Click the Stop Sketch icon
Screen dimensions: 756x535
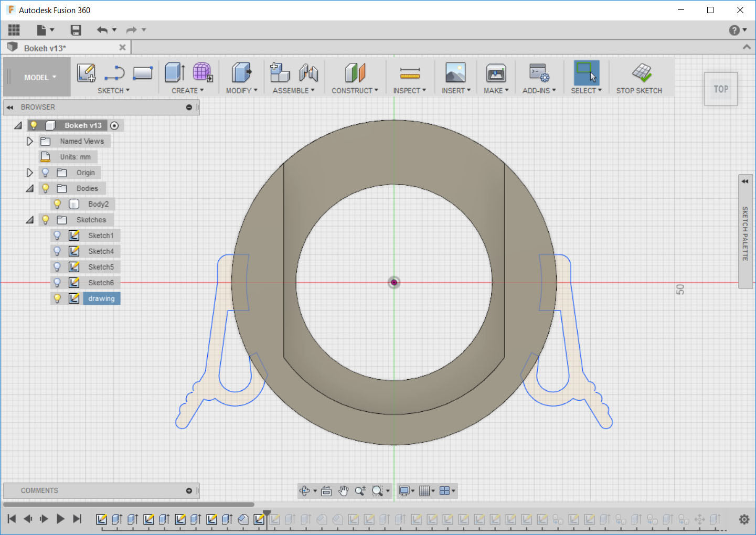click(641, 73)
